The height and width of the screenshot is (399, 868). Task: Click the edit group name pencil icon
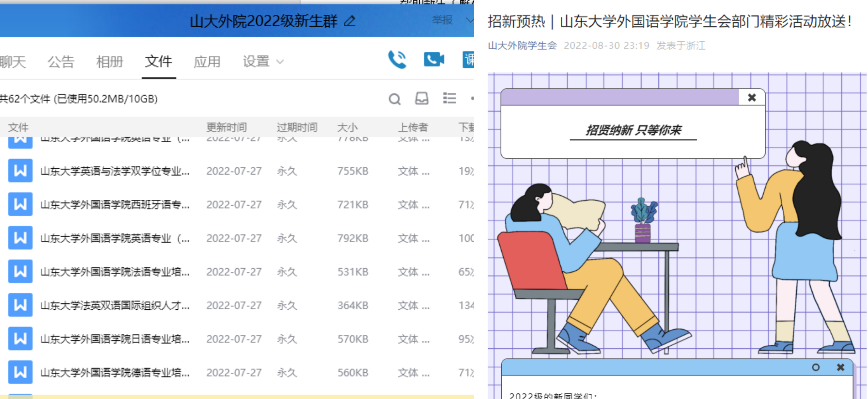[350, 21]
